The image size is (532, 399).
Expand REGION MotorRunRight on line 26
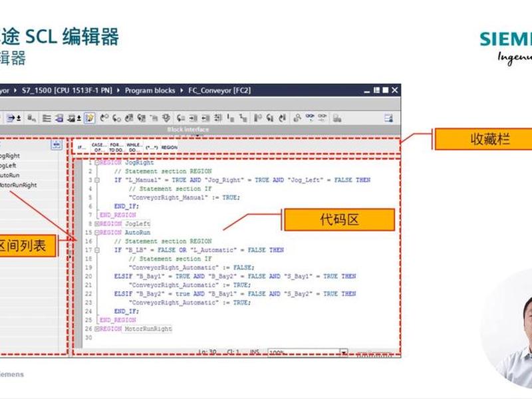96,329
